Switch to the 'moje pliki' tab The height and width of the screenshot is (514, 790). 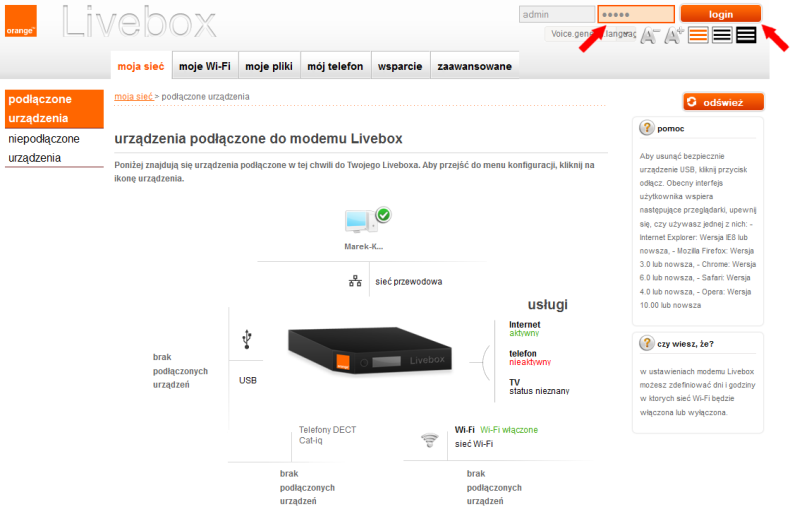(x=269, y=66)
